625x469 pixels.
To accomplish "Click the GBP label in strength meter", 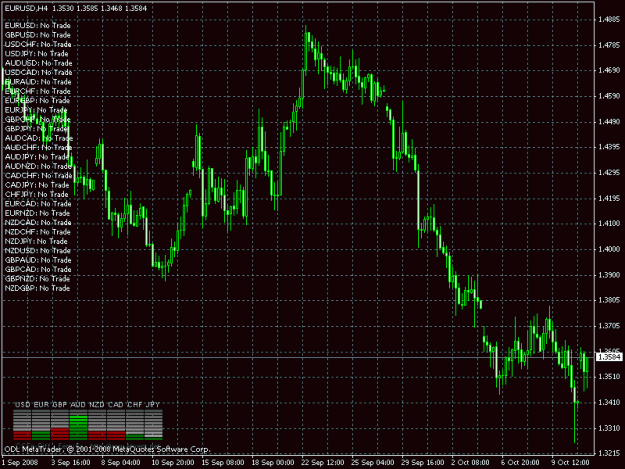I will click(60, 404).
